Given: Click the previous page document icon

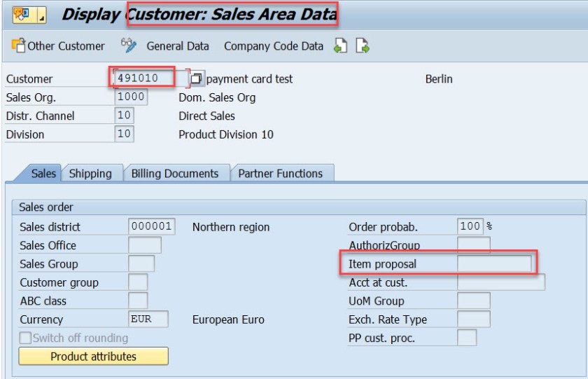Looking at the screenshot, I should tap(340, 46).
